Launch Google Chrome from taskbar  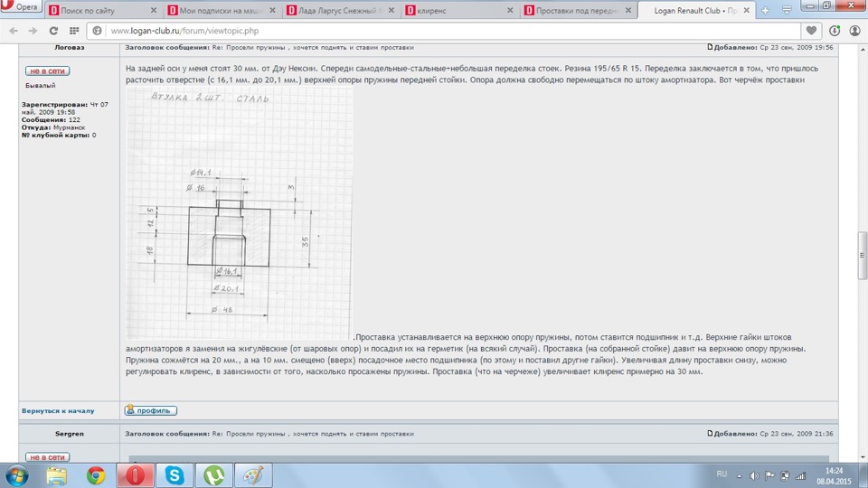click(96, 475)
